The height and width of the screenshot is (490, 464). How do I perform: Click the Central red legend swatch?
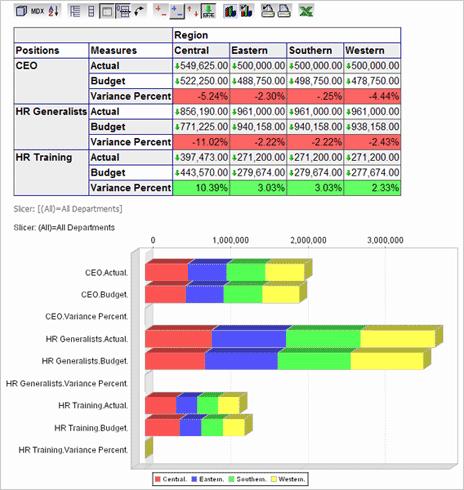tap(158, 479)
